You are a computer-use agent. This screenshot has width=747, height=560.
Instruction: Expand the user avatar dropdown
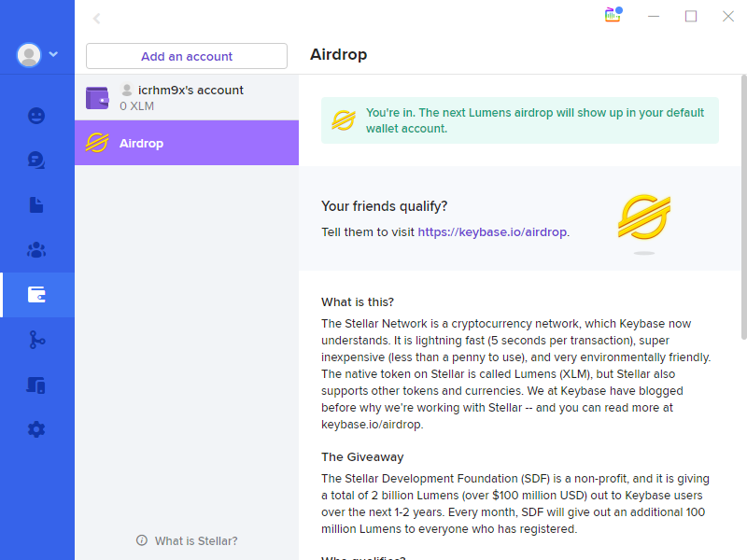coord(37,55)
